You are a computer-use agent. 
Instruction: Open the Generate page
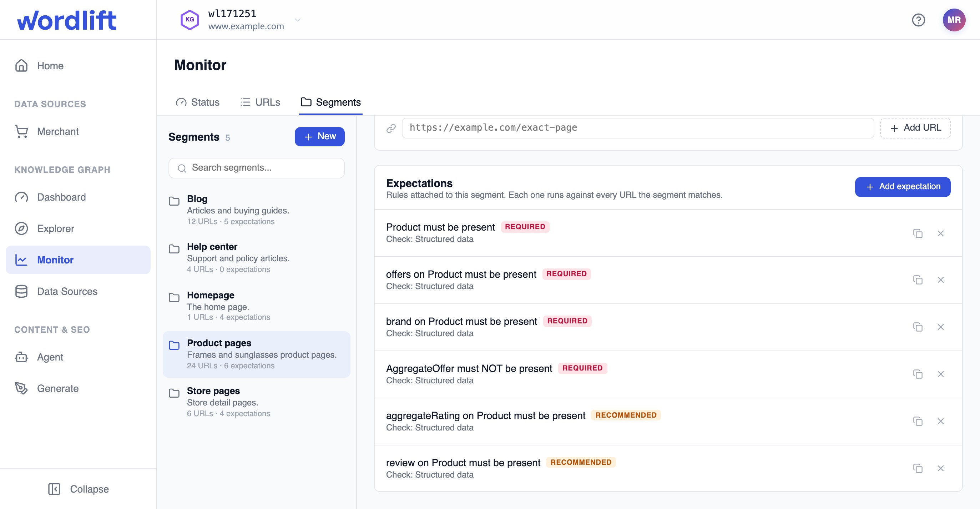coord(78,388)
